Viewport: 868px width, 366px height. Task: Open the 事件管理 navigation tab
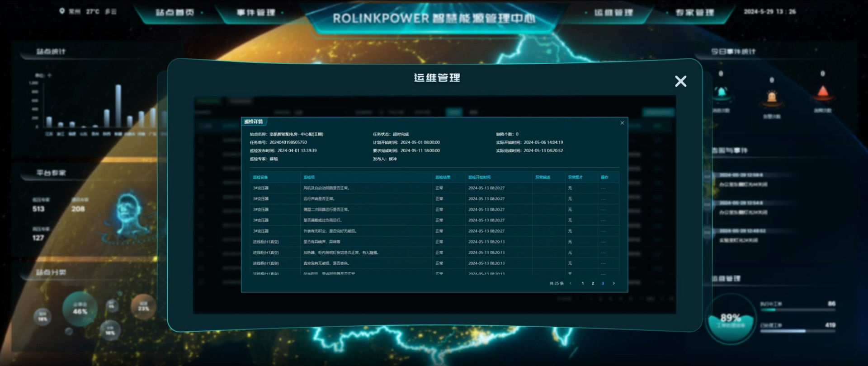point(256,13)
